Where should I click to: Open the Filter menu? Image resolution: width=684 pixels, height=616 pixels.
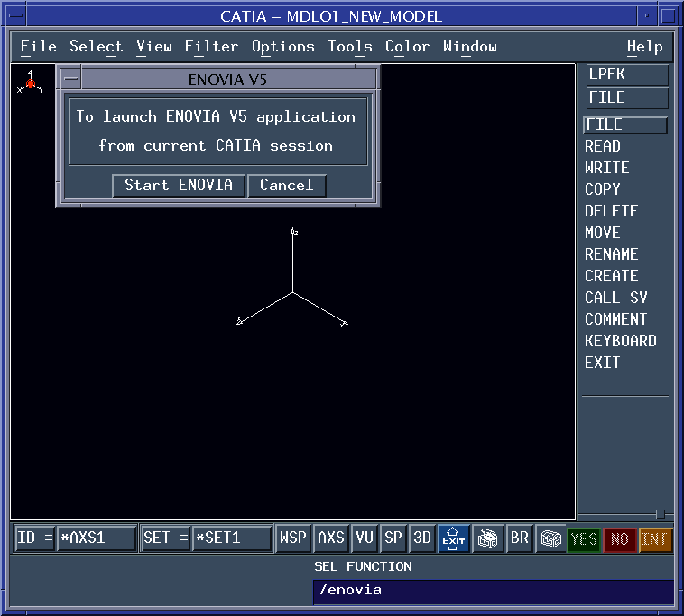point(211,47)
